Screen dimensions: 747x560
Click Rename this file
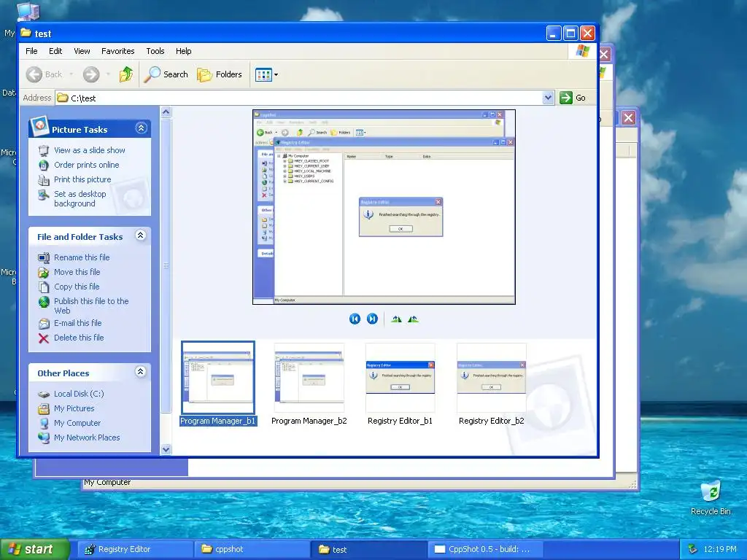82,257
